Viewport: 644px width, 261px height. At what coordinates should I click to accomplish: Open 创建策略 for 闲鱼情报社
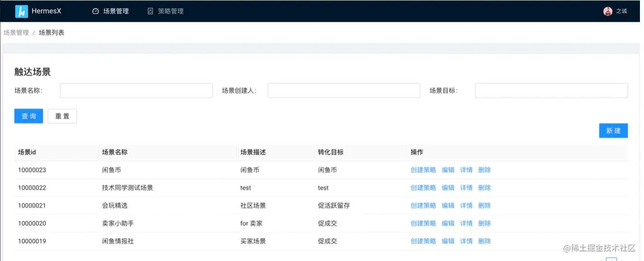pos(423,241)
